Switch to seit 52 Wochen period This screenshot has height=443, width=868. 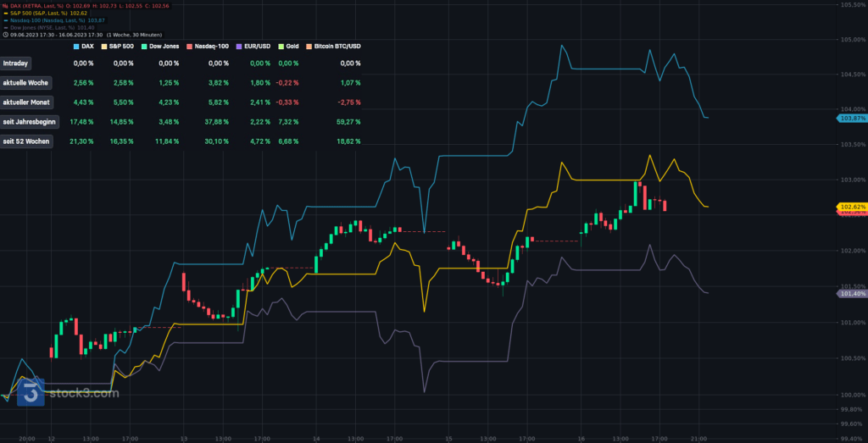coord(27,141)
